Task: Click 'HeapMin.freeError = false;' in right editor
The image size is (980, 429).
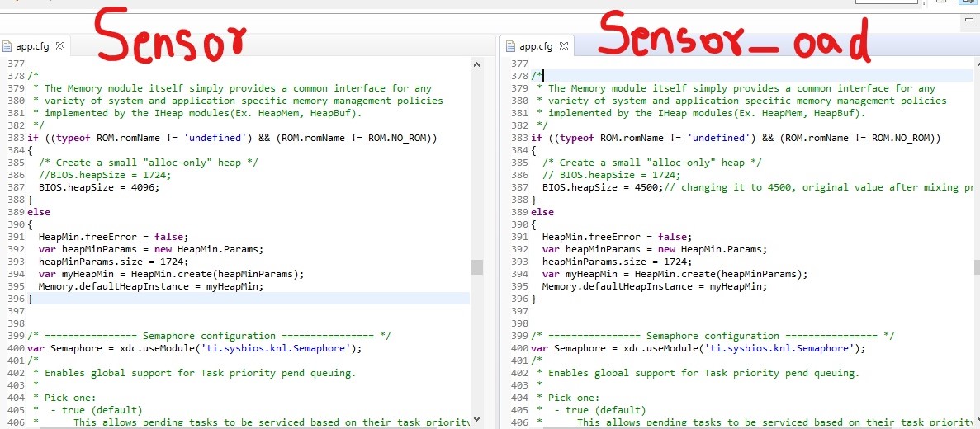Action: (617, 237)
